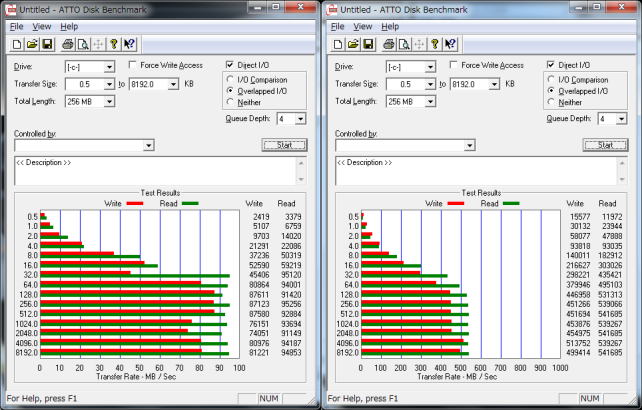Click New file icon in left window
Viewport: 642px width, 410px height.
pos(17,44)
